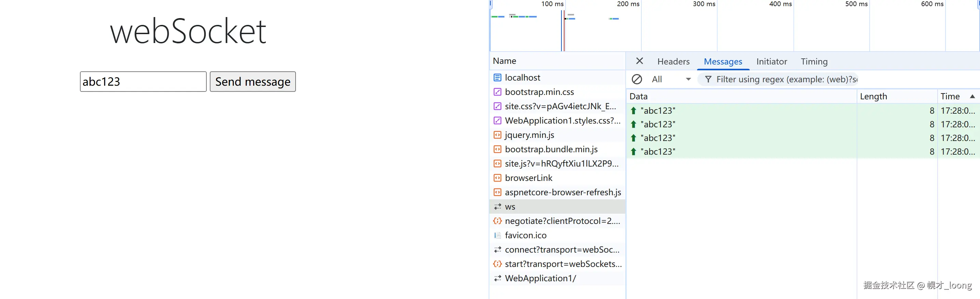The height and width of the screenshot is (299, 980).
Task: Sort by the Time column header
Action: click(958, 97)
